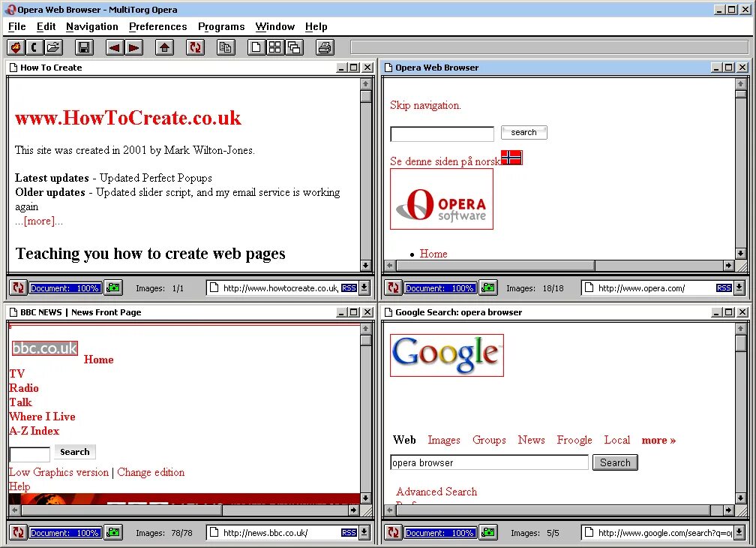The image size is (756, 548).
Task: Click the right arrow on the BBC NEWS horizontal scrollbar
Action: 353,510
